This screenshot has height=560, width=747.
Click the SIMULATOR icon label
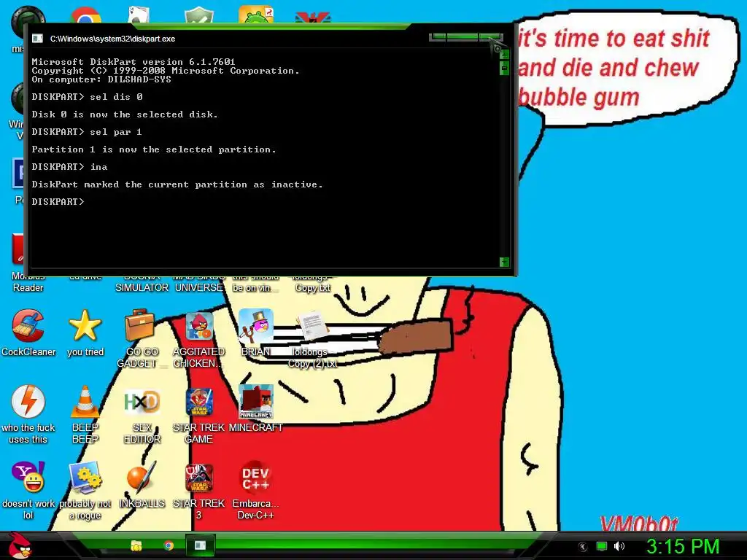pyautogui.click(x=142, y=287)
